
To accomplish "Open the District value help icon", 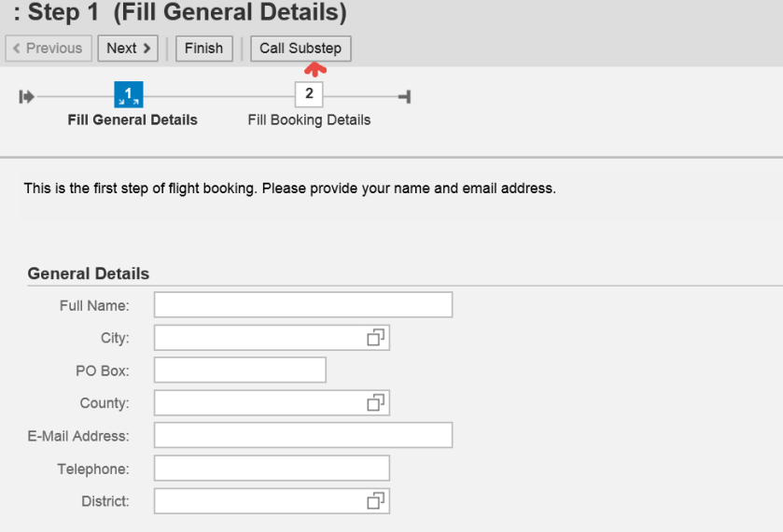I will (376, 501).
